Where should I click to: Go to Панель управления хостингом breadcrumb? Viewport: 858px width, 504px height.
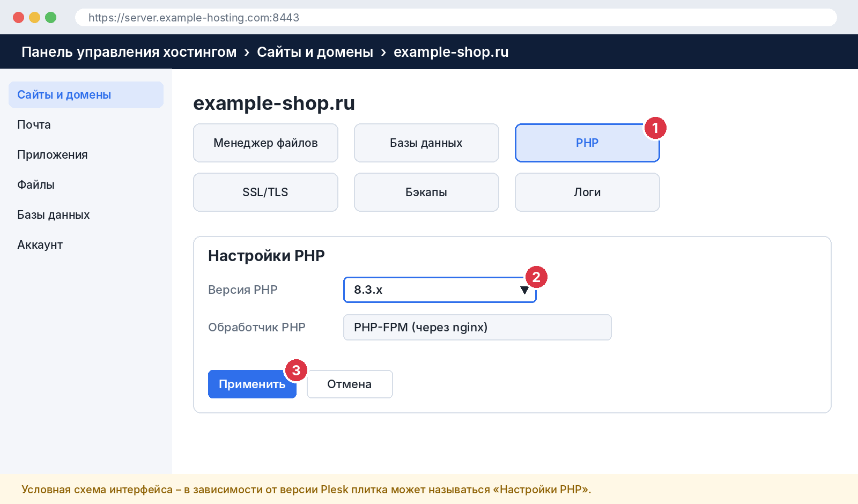(129, 52)
